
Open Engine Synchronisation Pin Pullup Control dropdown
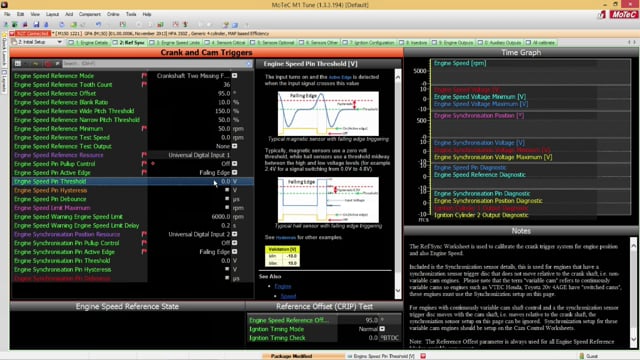coord(235,243)
